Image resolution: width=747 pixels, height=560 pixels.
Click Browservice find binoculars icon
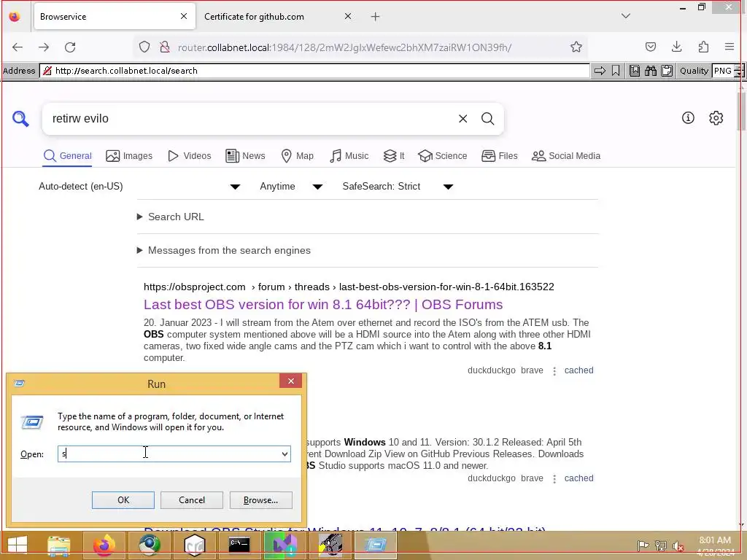(x=650, y=71)
